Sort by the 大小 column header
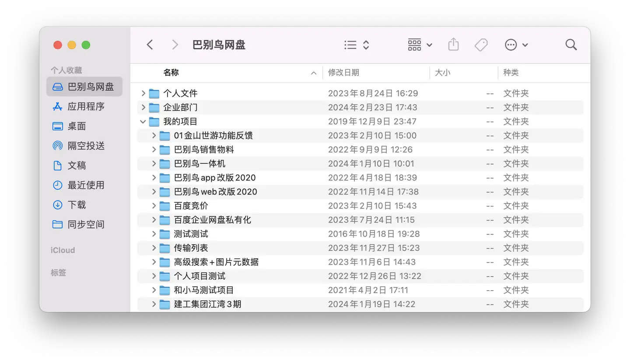 pos(442,73)
